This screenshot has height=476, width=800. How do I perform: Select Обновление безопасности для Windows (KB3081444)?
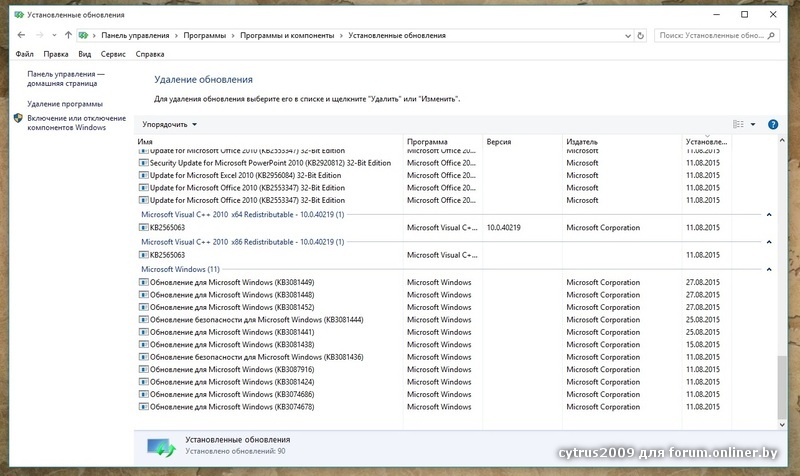click(x=257, y=320)
